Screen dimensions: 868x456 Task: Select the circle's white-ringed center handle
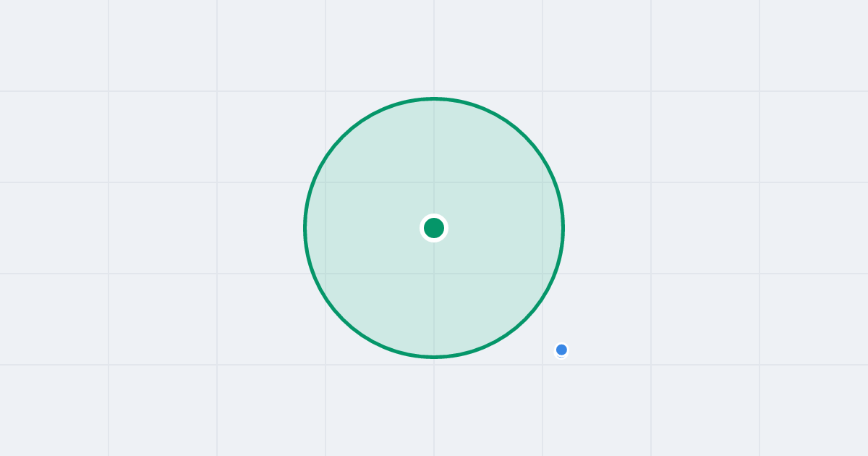tap(434, 228)
